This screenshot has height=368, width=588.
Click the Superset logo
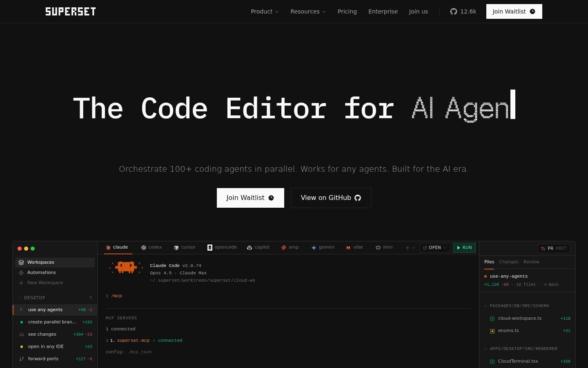71,11
